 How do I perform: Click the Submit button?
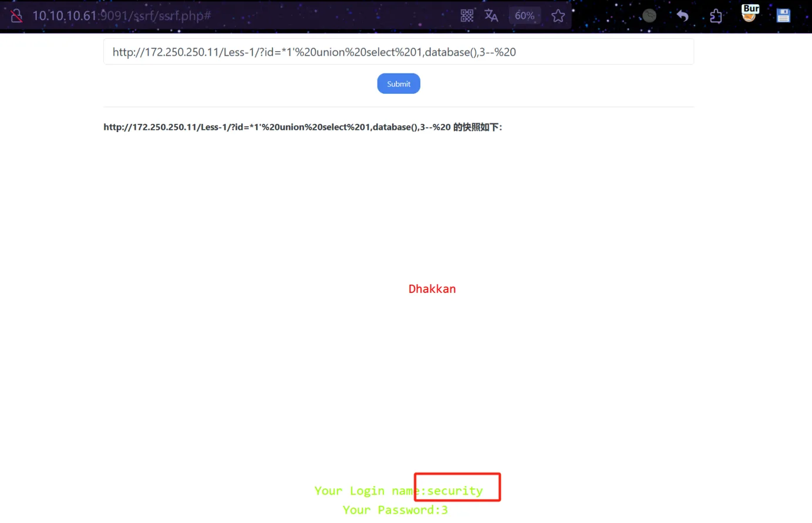(x=399, y=83)
